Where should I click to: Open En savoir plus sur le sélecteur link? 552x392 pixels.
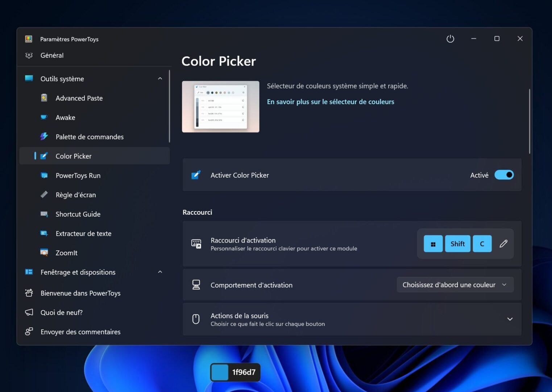tap(331, 102)
